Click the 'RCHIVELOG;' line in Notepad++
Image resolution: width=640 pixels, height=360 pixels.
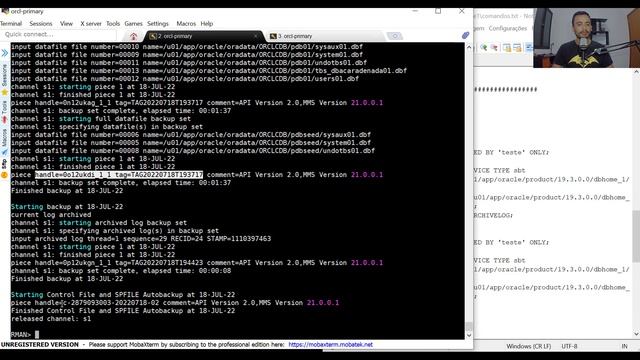[493, 216]
